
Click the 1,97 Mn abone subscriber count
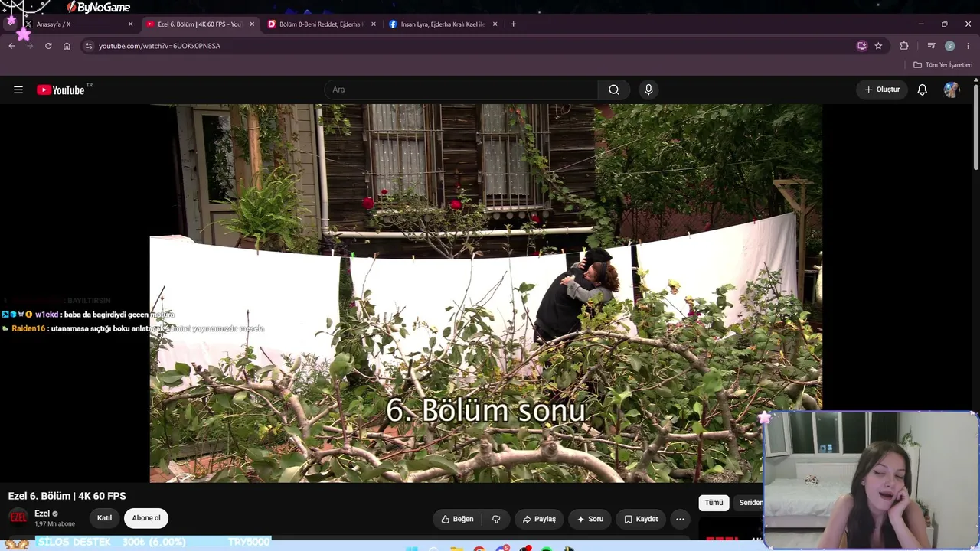pyautogui.click(x=55, y=524)
